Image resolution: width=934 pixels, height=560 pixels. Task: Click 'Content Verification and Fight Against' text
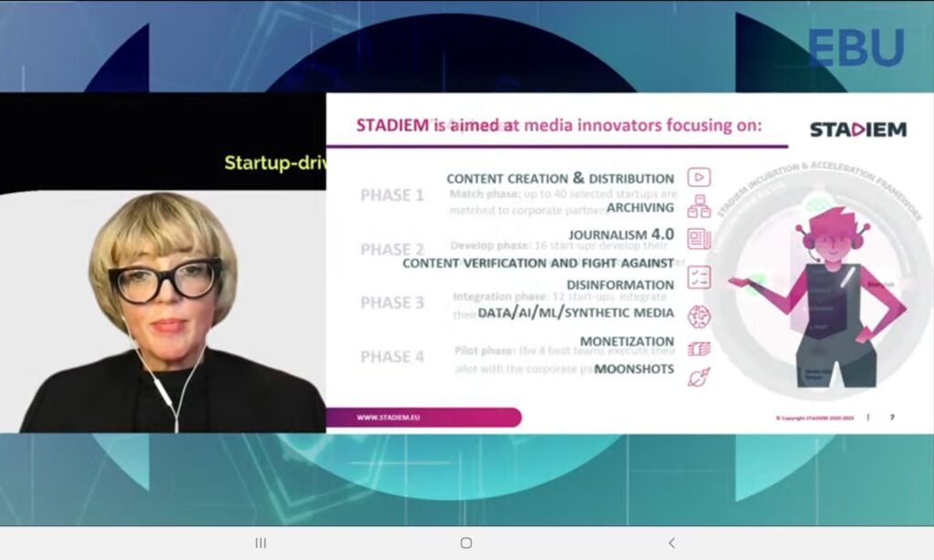(538, 264)
